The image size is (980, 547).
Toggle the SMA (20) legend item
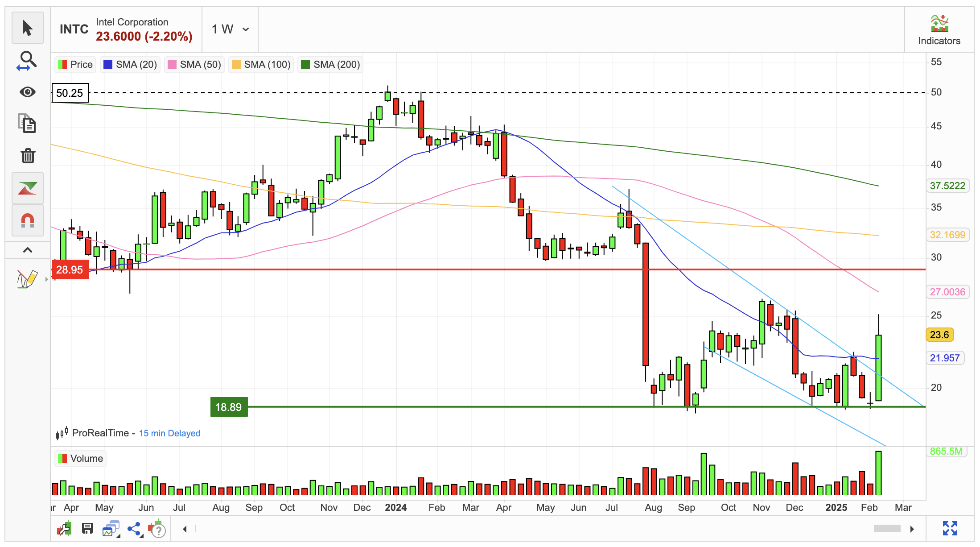[130, 65]
